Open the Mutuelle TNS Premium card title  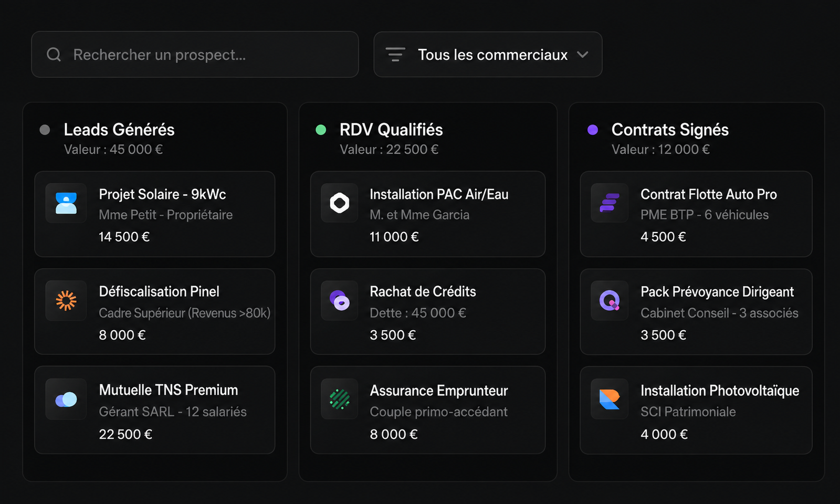point(169,390)
